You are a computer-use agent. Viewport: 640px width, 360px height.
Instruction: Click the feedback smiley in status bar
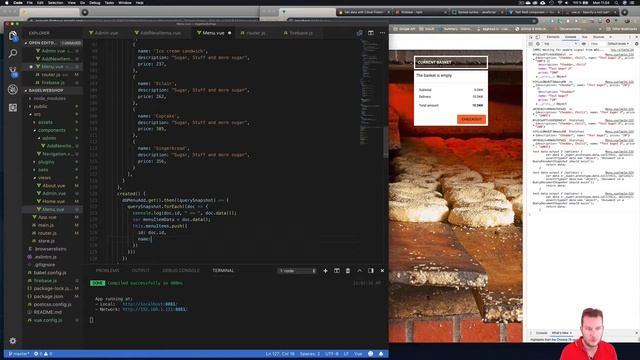370,354
